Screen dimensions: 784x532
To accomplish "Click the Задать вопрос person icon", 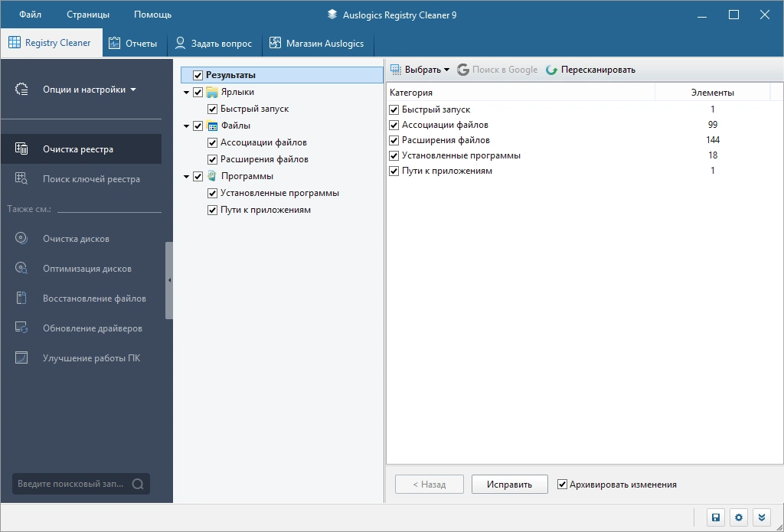I will (x=180, y=43).
